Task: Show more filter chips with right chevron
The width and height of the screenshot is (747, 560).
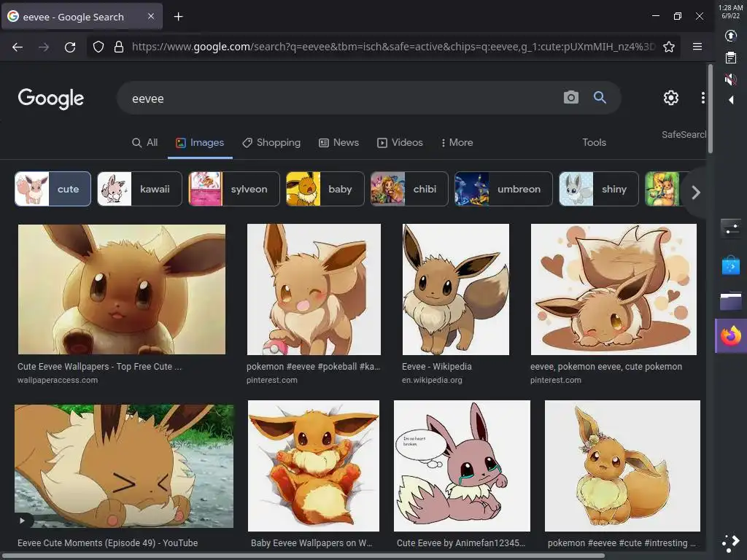Action: (695, 192)
